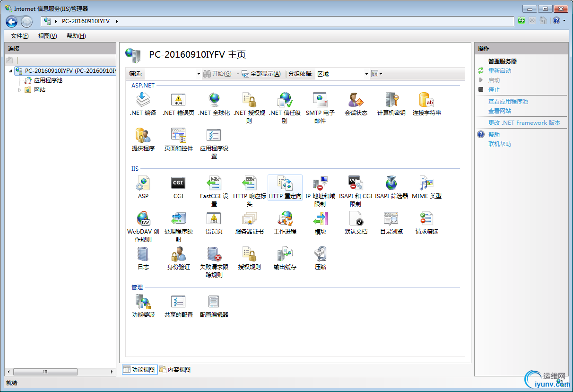Open the 输出缓存 feature
573x392 pixels.
(285, 258)
